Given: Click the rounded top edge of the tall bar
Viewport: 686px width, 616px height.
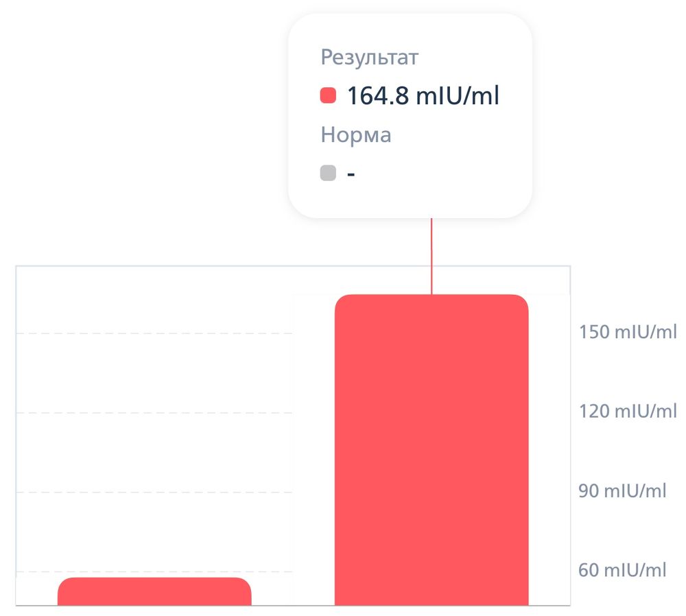Looking at the screenshot, I should coord(431,297).
